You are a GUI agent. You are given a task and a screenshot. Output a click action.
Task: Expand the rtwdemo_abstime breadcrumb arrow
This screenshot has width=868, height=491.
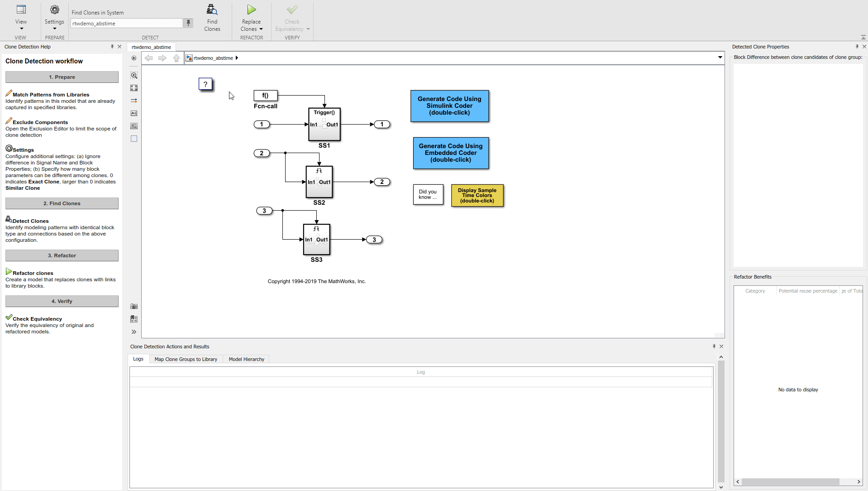click(237, 58)
